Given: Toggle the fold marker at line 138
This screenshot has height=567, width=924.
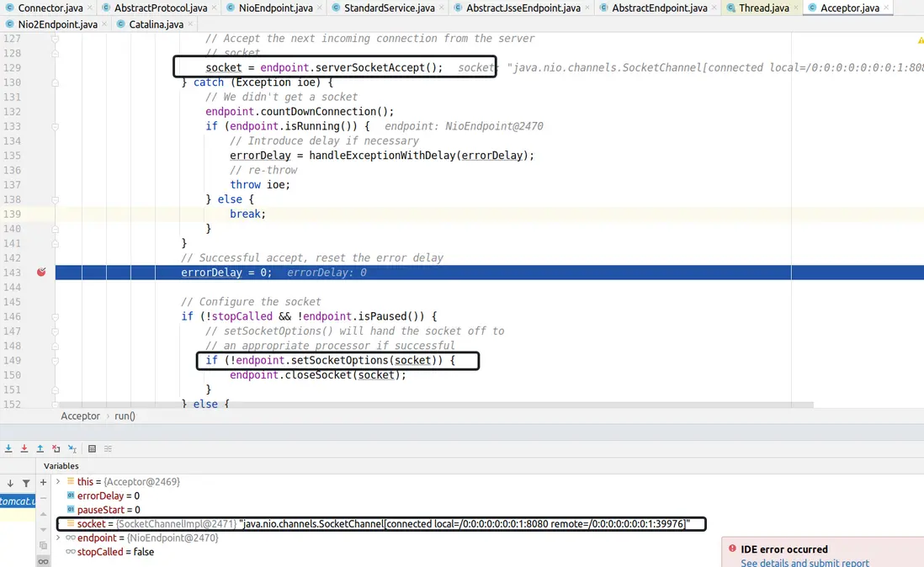Looking at the screenshot, I should (55, 199).
